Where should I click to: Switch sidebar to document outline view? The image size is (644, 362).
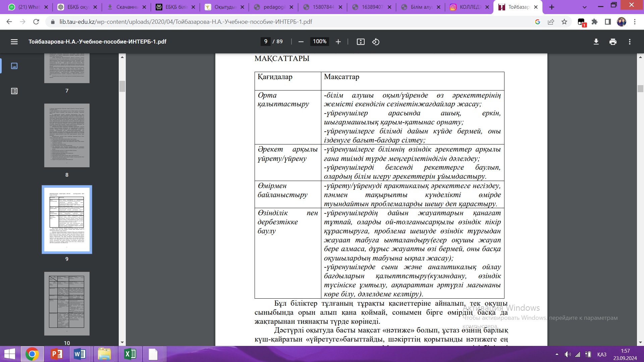[x=14, y=91]
